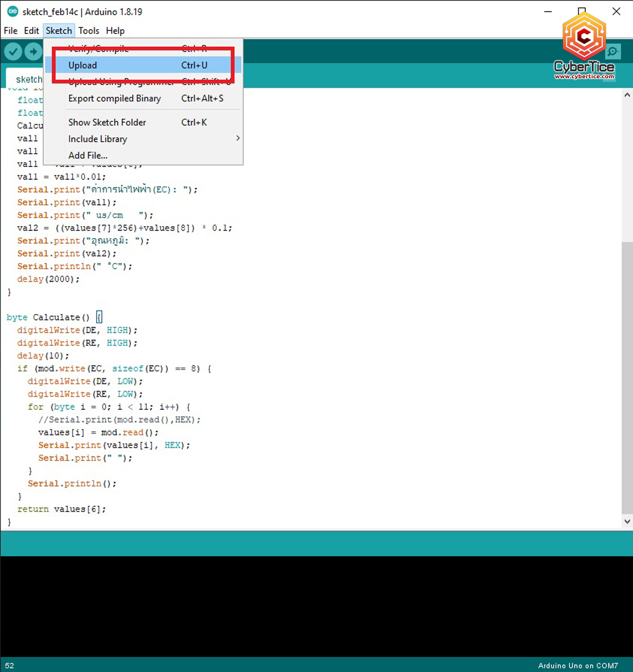633x672 pixels.
Task: Click the for loop line with "i < 11"
Action: point(109,407)
